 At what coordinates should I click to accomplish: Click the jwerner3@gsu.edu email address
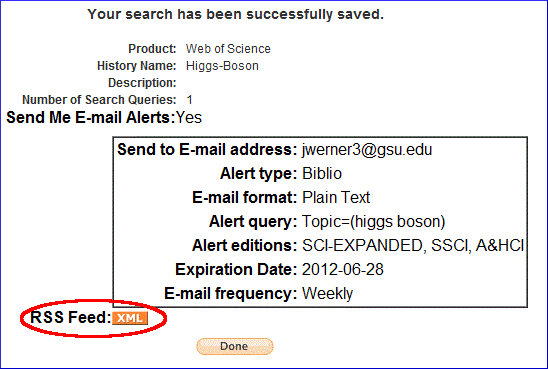367,150
